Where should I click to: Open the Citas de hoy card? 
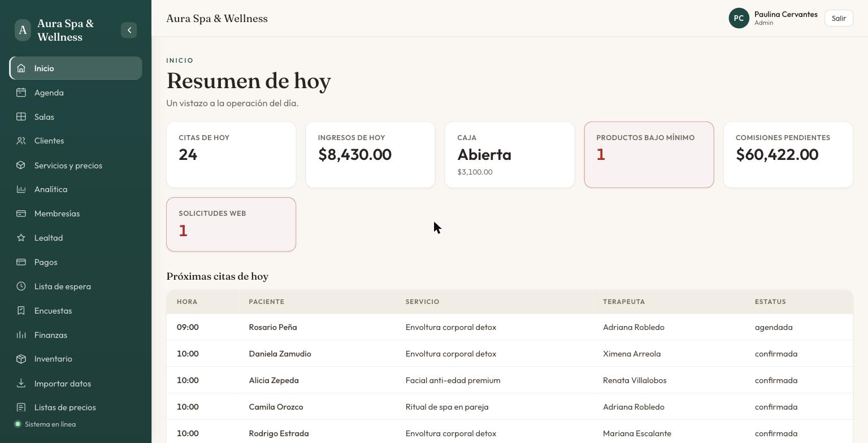coord(231,155)
